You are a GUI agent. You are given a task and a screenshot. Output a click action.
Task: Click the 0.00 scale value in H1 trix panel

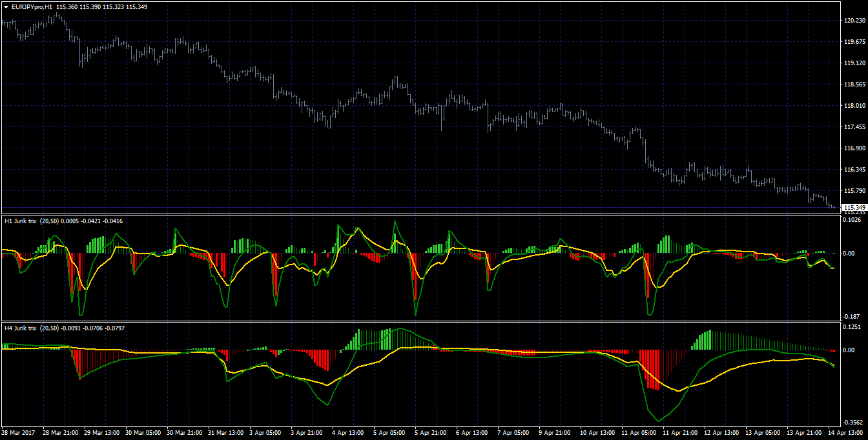point(850,254)
